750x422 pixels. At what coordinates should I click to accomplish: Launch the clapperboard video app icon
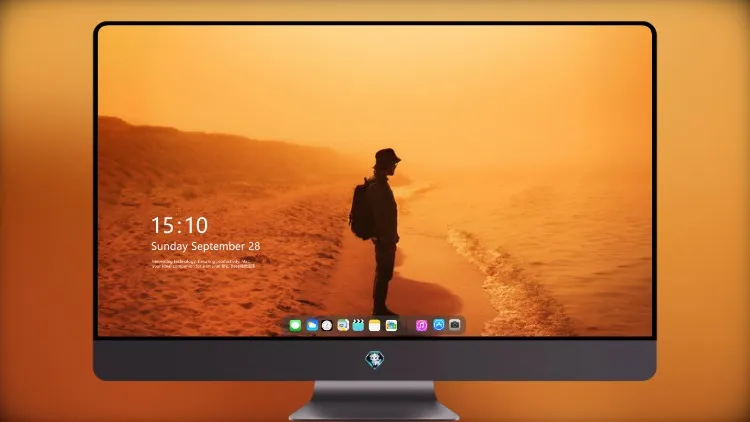(358, 326)
